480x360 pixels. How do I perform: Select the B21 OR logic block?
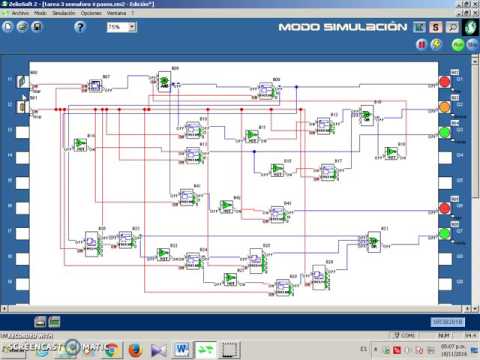pos(374,242)
